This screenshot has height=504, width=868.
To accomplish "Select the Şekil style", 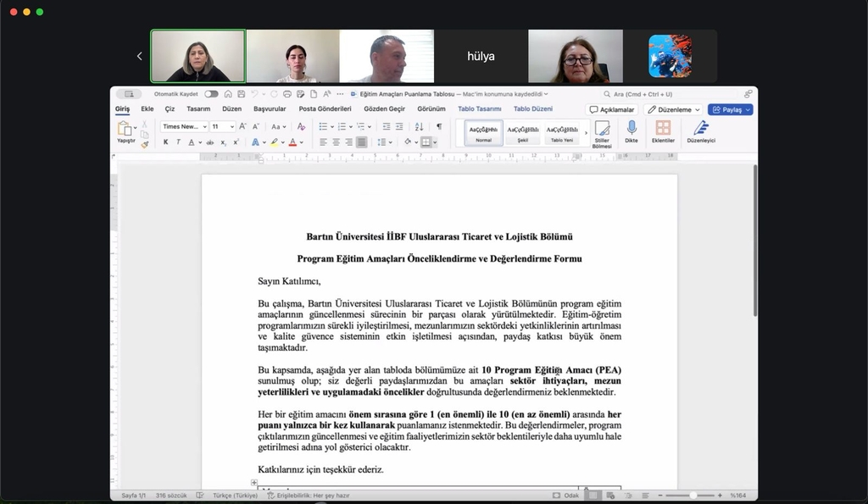I will pos(522,133).
